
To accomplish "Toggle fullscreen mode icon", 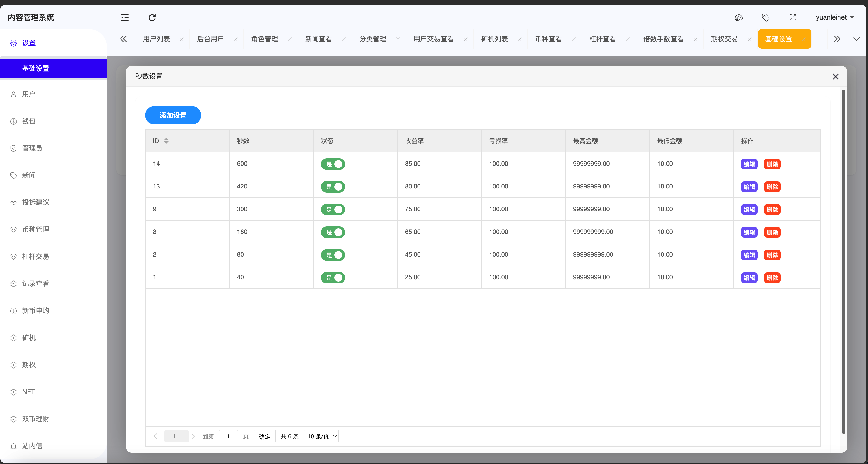I will click(x=793, y=18).
